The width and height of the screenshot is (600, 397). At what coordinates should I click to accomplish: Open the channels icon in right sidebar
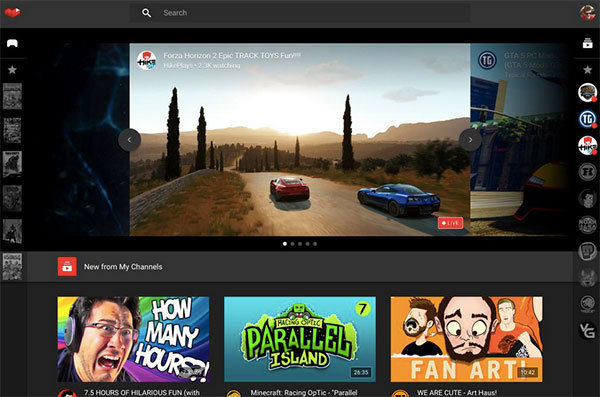pos(587,43)
